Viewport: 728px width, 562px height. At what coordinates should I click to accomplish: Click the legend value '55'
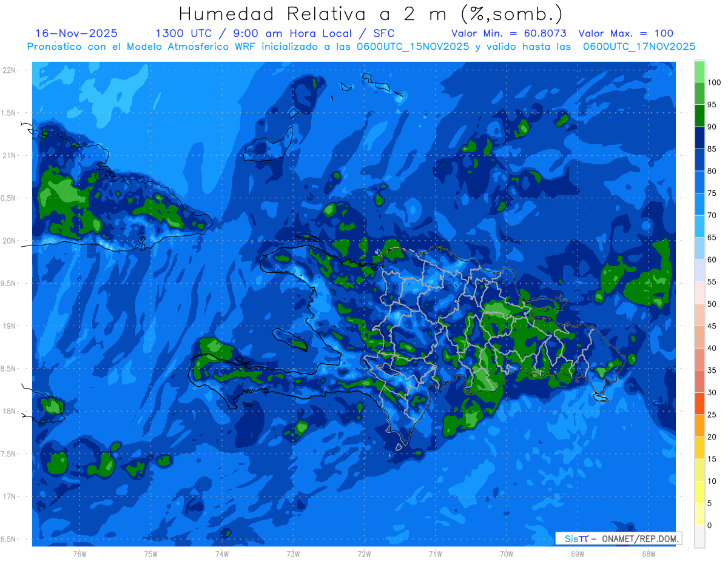click(x=712, y=282)
